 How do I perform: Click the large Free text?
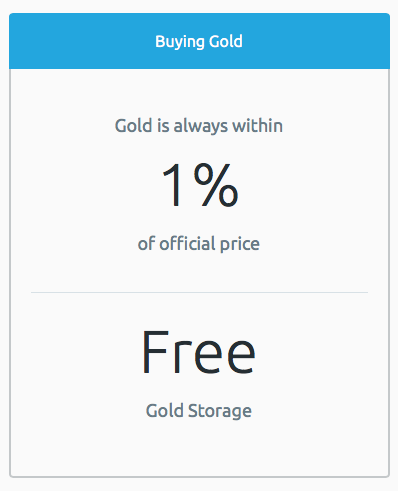click(199, 352)
